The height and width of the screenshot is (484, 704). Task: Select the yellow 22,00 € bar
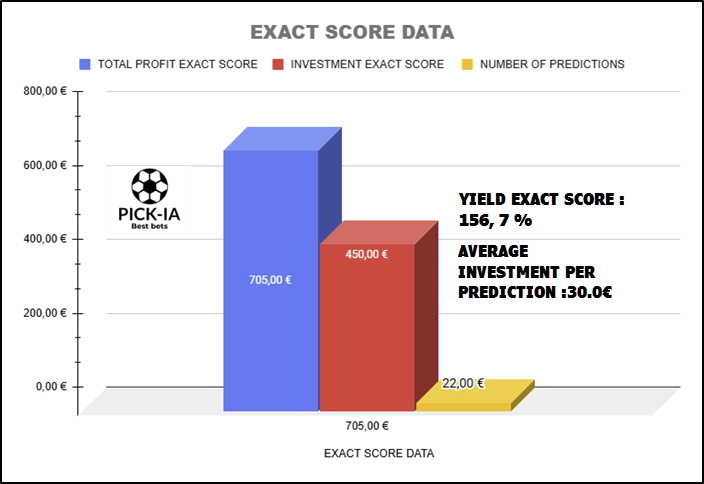click(464, 407)
